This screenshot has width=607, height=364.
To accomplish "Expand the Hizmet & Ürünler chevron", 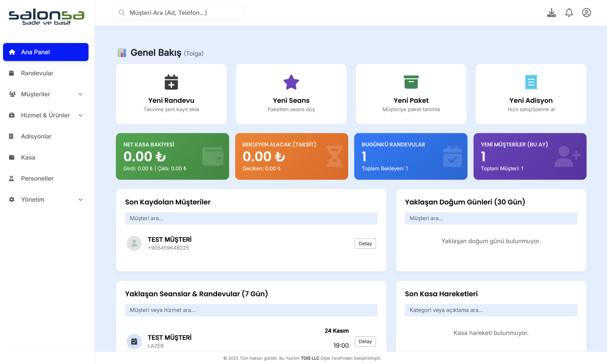I will [80, 115].
